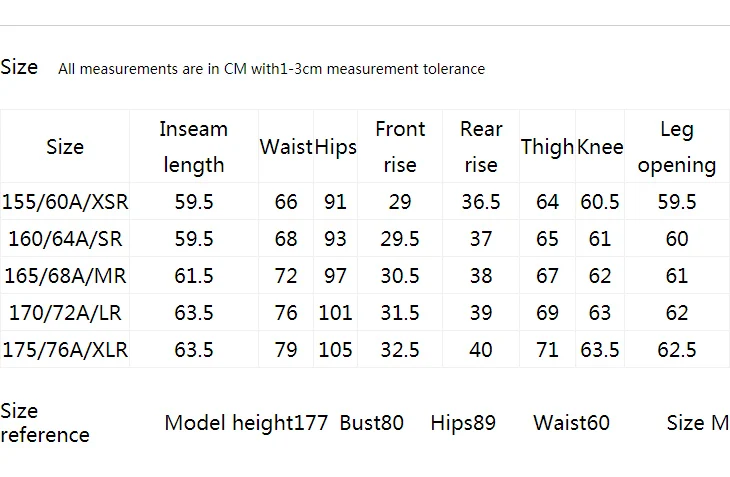This screenshot has width=730, height=477.
Task: Click the Inseam length column header
Action: [194, 147]
